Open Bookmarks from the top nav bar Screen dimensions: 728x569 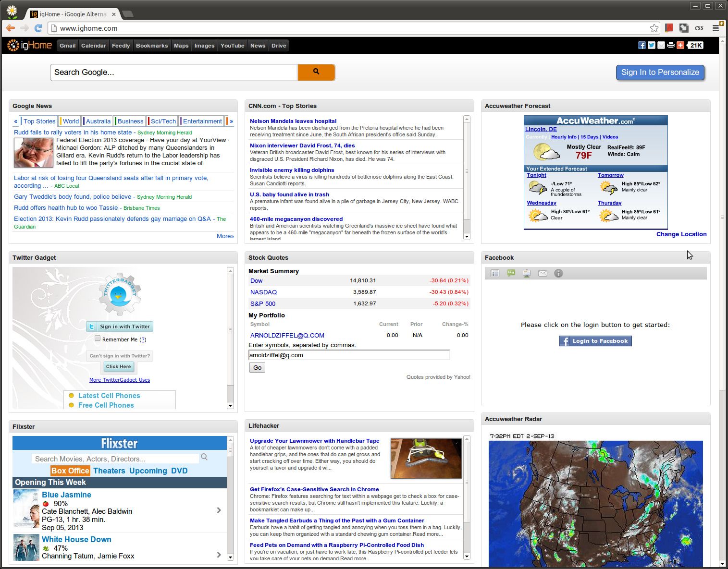(152, 46)
